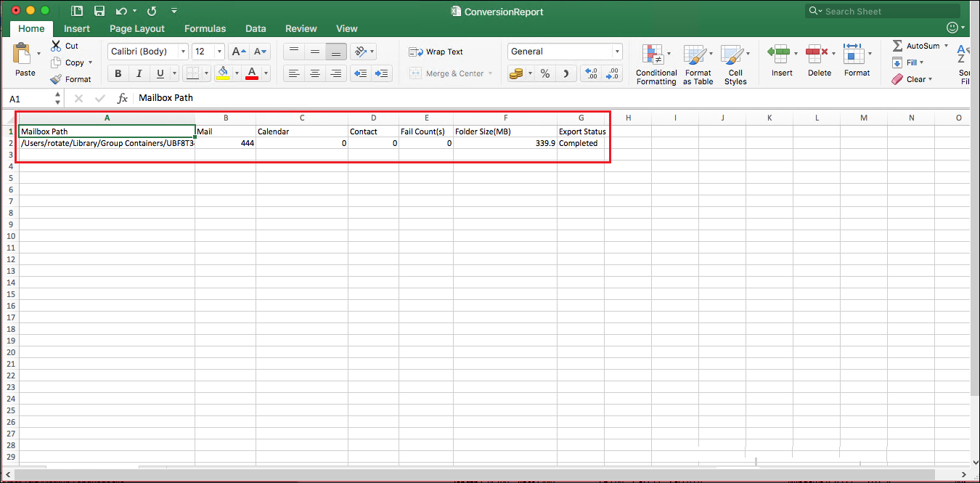
Task: Open the font size 12 dropdown
Action: coord(219,52)
